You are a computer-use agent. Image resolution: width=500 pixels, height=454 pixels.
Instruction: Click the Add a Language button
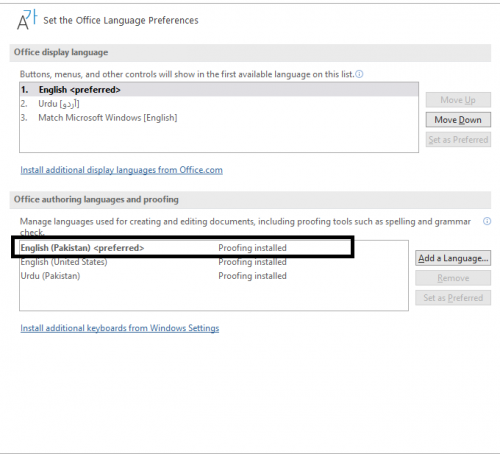pos(453,258)
